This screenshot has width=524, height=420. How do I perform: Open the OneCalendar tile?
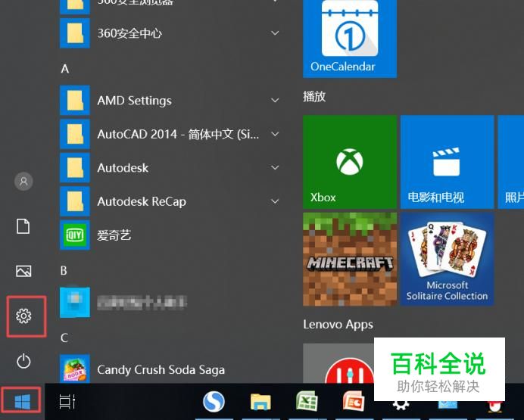(x=350, y=39)
